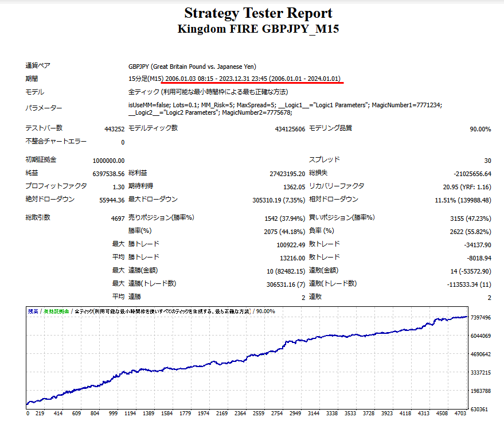Click the 'Strategy Tester Report' heading
The height and width of the screenshot is (421, 504).
click(x=258, y=14)
